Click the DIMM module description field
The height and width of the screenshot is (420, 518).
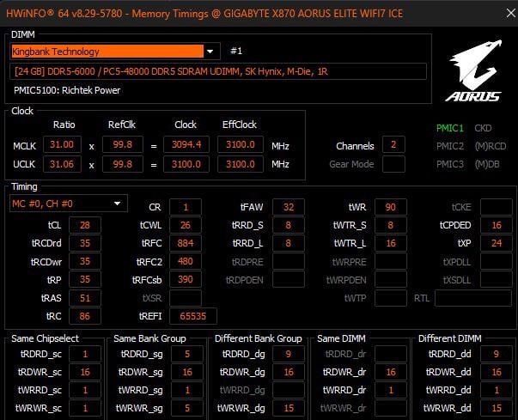218,72
